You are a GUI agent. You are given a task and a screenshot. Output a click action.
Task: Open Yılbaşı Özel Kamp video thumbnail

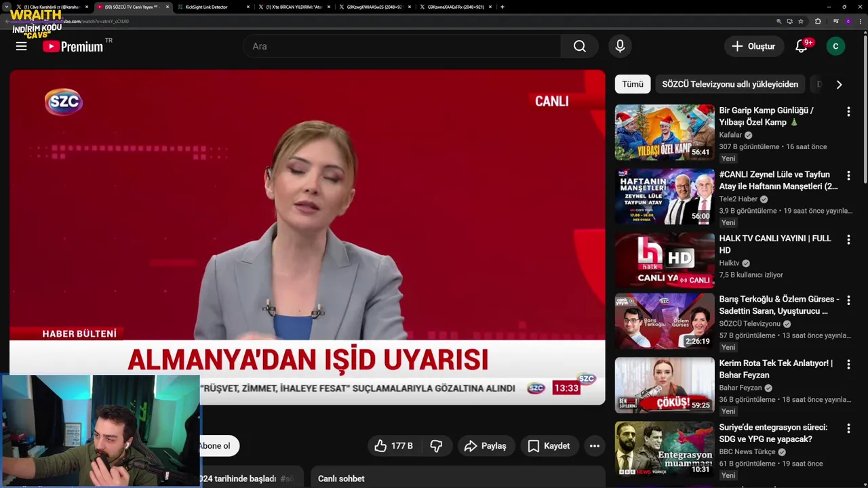(x=665, y=132)
